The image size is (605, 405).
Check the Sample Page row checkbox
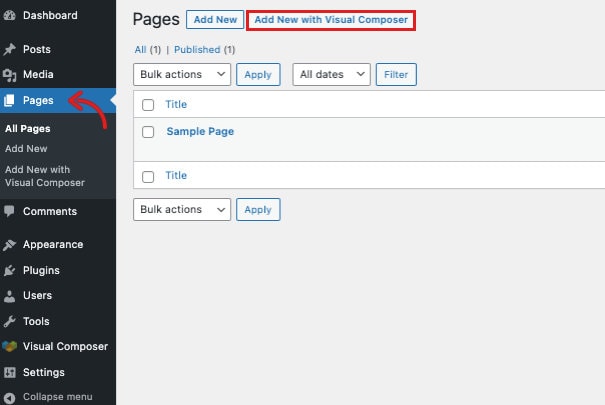(x=148, y=132)
